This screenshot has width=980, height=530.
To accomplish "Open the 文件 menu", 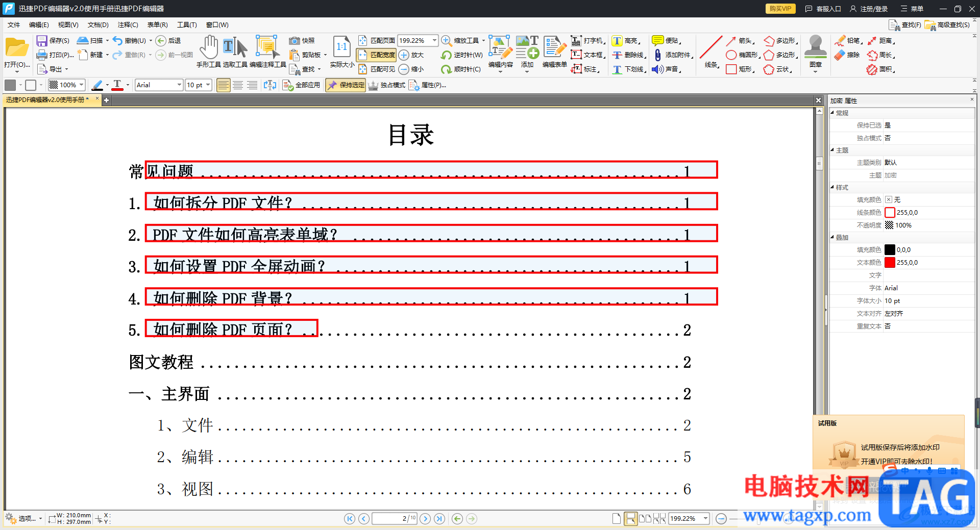I will (x=14, y=25).
